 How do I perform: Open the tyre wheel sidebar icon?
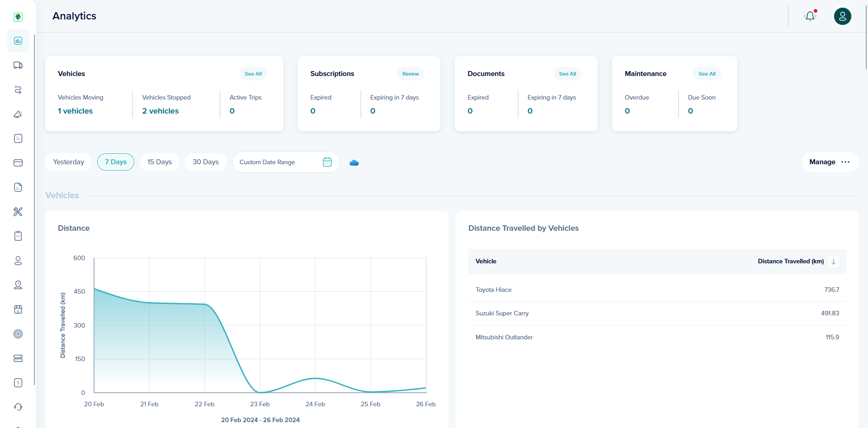pos(18,334)
